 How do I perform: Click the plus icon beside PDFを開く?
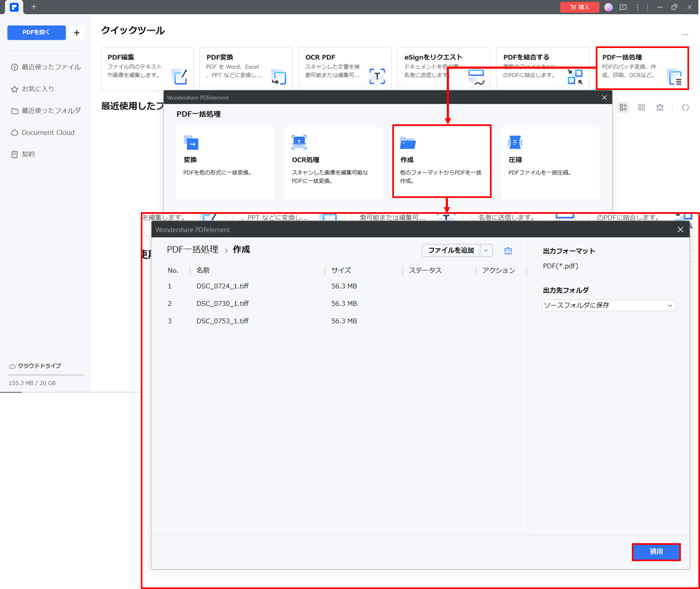pos(77,33)
